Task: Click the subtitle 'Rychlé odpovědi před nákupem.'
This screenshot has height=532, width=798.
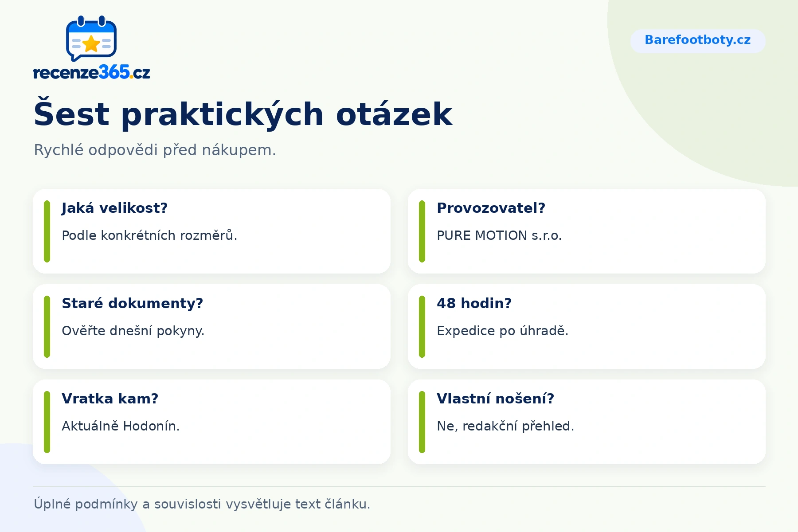Action: [155, 150]
